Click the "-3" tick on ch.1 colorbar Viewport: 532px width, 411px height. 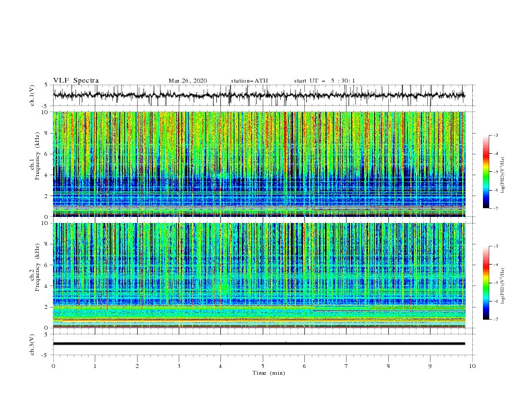(495, 136)
